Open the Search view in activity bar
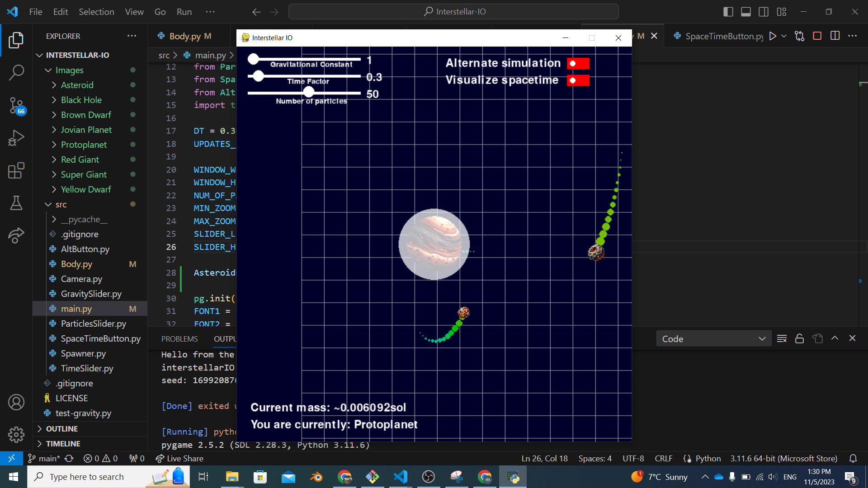The width and height of the screenshot is (868, 488). coord(16,72)
